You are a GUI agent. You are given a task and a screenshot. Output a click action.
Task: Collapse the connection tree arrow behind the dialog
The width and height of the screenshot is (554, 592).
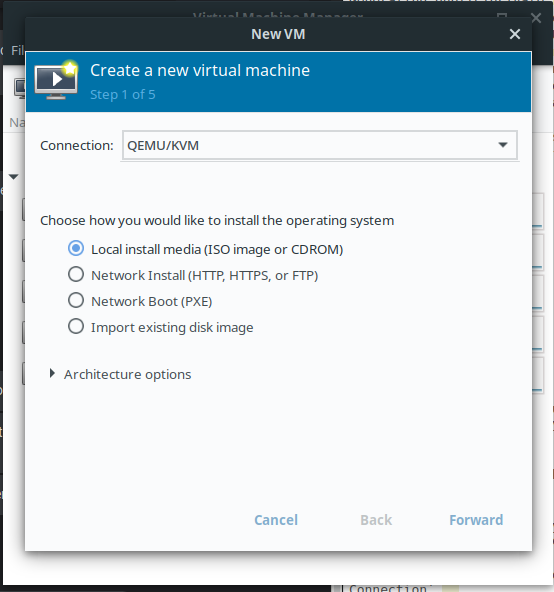pyautogui.click(x=14, y=177)
